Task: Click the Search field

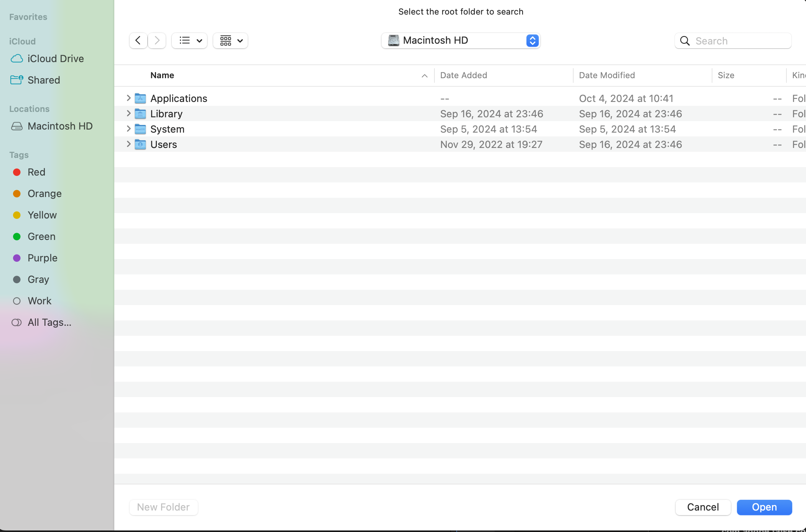Action: coord(733,41)
